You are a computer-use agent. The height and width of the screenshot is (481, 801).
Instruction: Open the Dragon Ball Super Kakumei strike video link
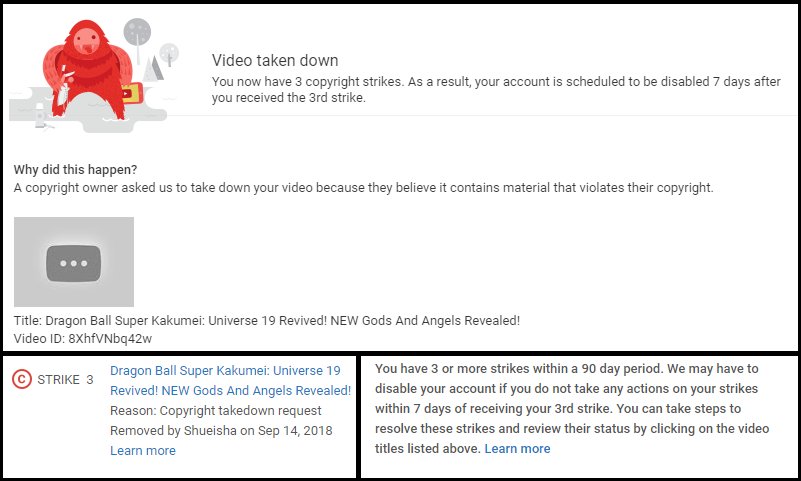pyautogui.click(x=230, y=380)
